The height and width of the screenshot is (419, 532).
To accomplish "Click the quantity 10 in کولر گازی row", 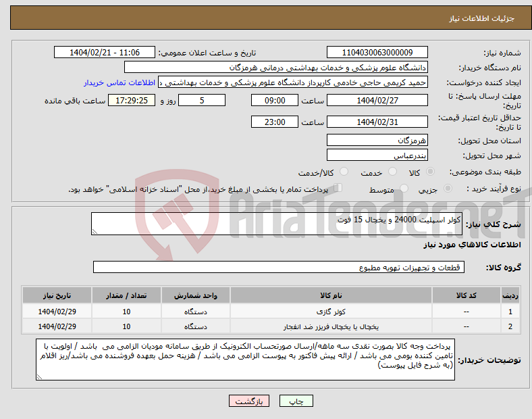I will [x=126, y=312].
